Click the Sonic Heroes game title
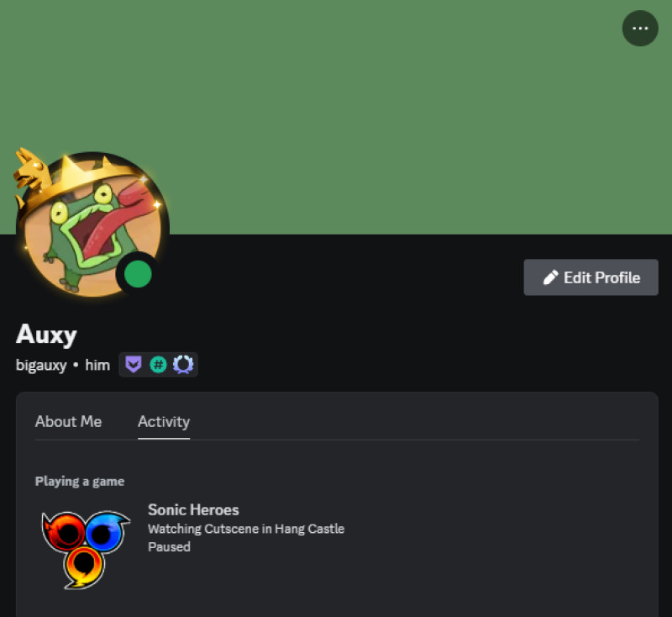The width and height of the screenshot is (672, 617). click(x=193, y=509)
